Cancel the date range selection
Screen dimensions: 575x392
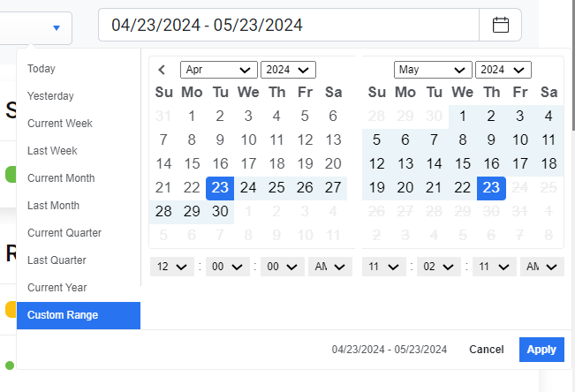click(486, 350)
